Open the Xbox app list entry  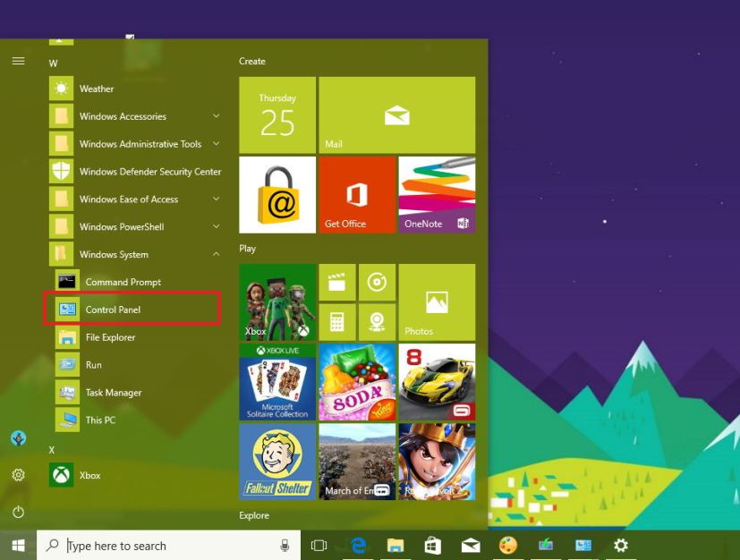(134, 475)
